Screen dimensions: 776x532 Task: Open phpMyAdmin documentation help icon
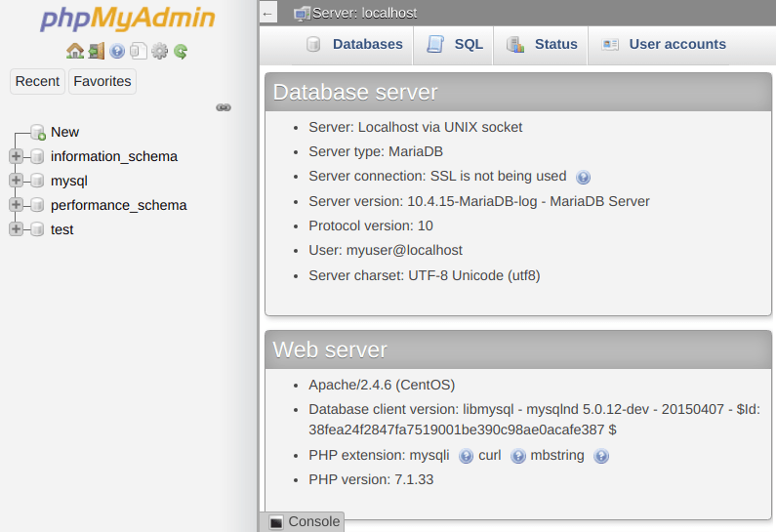pyautogui.click(x=117, y=52)
